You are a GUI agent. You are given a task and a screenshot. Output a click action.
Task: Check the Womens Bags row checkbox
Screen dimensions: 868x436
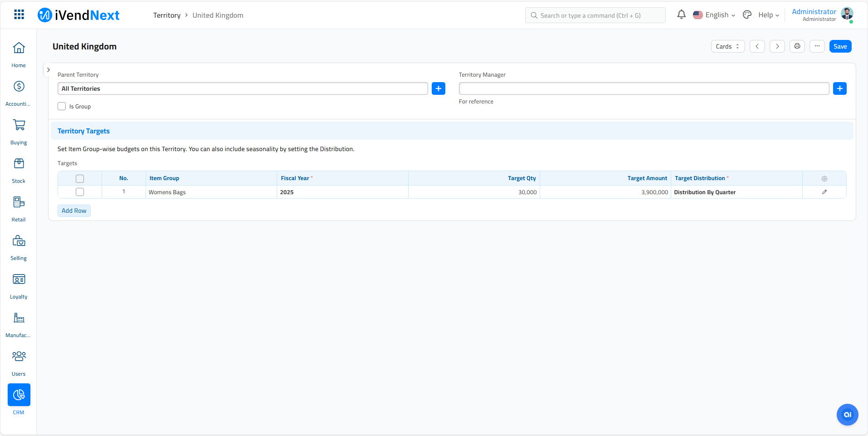coord(80,192)
